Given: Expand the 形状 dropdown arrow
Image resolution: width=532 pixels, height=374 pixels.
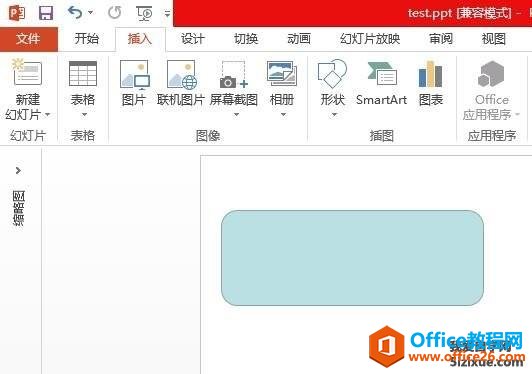Looking at the screenshot, I should point(334,115).
